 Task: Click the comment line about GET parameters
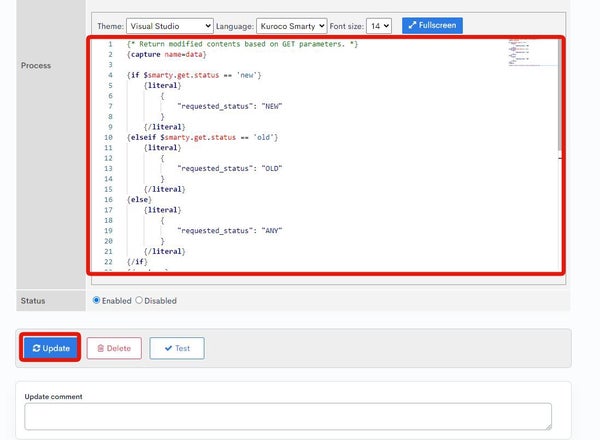pyautogui.click(x=243, y=44)
